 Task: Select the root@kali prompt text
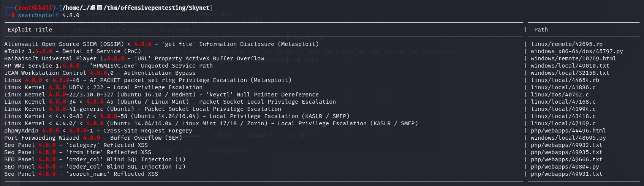35,8
